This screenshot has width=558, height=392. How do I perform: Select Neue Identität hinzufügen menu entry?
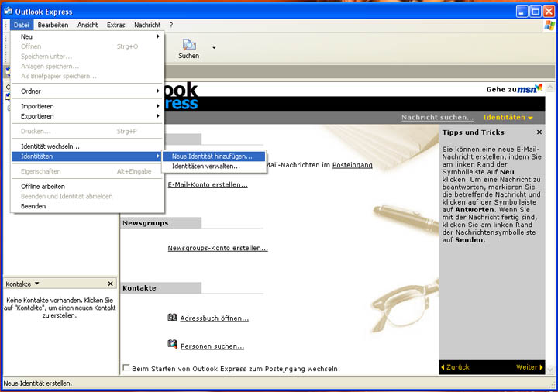pyautogui.click(x=212, y=156)
